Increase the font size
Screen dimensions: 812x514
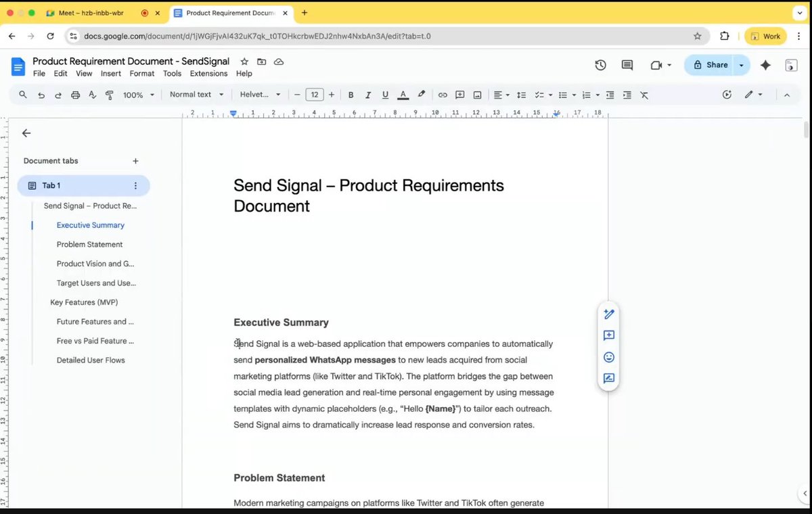point(332,95)
